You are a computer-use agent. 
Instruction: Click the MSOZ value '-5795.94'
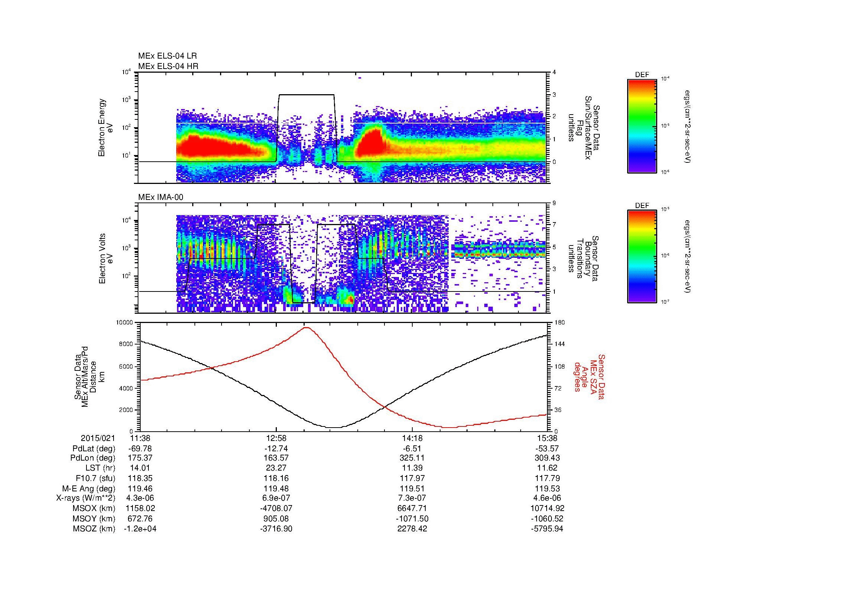click(547, 529)
